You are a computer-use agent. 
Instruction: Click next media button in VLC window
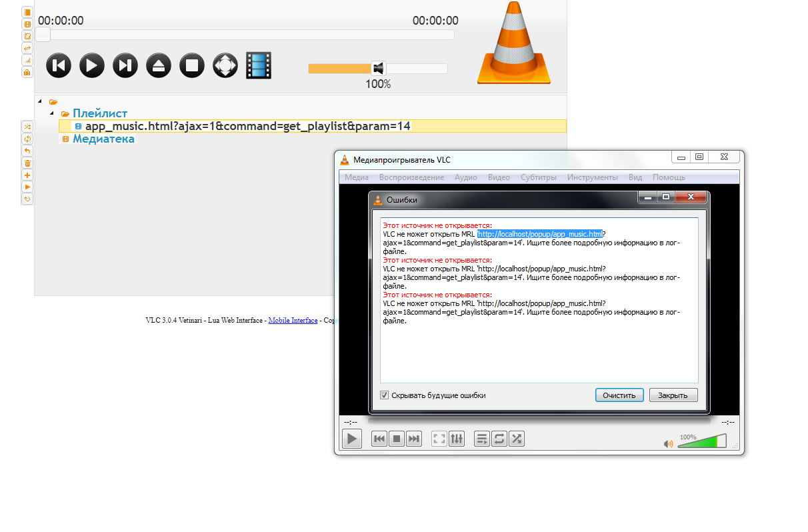(x=414, y=439)
